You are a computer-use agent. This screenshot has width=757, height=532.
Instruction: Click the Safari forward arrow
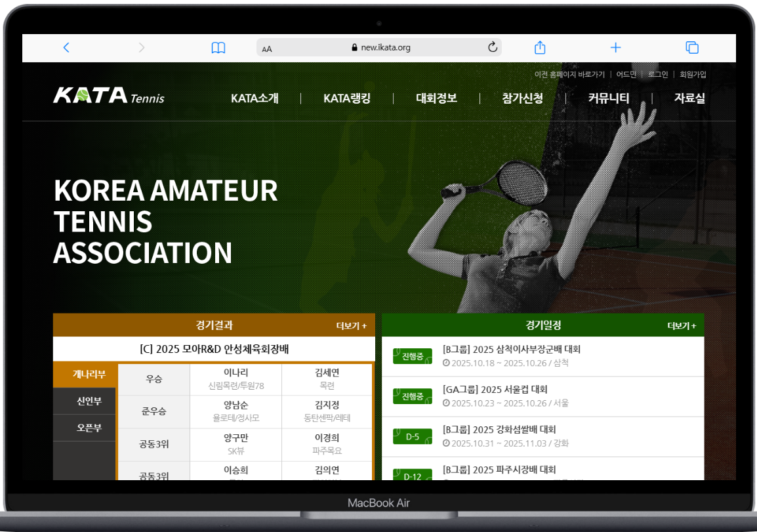pyautogui.click(x=142, y=47)
